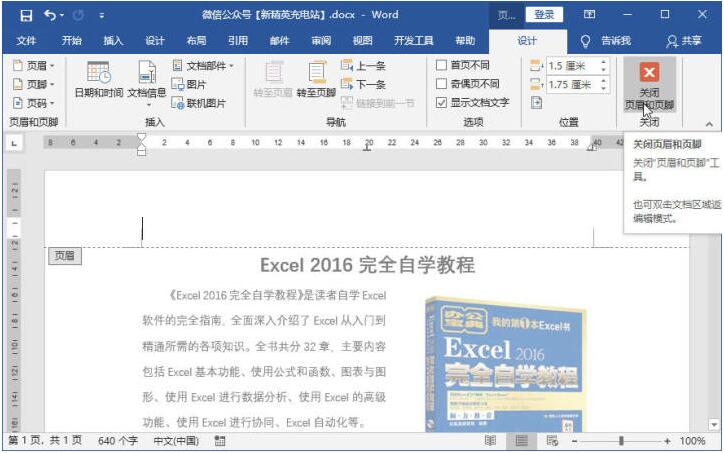The height and width of the screenshot is (453, 724).
Task: Click macro recording icon in status bar
Action: click(220, 441)
